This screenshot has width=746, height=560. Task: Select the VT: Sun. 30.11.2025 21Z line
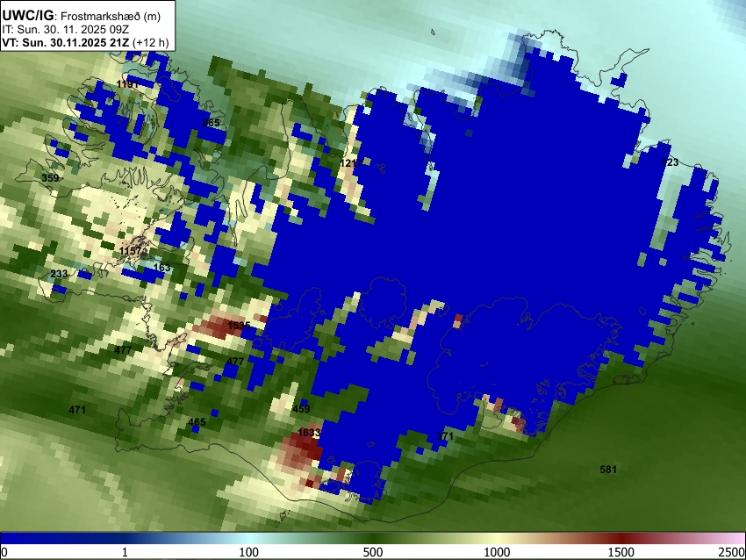tap(85, 42)
